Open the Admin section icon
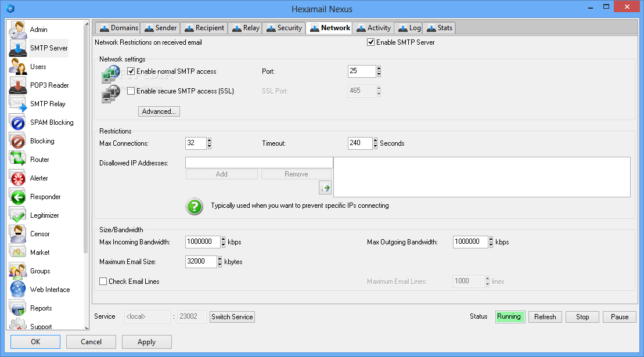This screenshot has height=357, width=644. click(17, 30)
